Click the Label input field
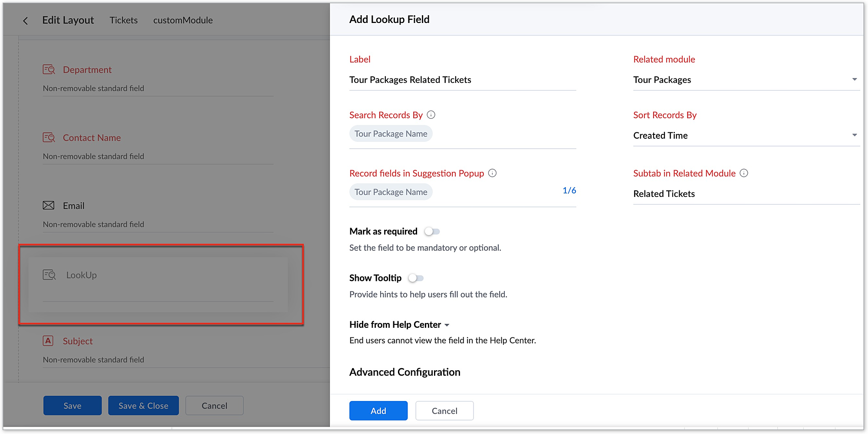This screenshot has width=868, height=434. (x=462, y=80)
